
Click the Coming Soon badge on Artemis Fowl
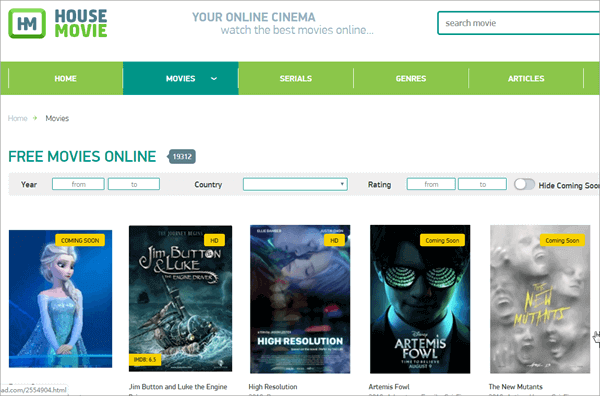coord(442,240)
